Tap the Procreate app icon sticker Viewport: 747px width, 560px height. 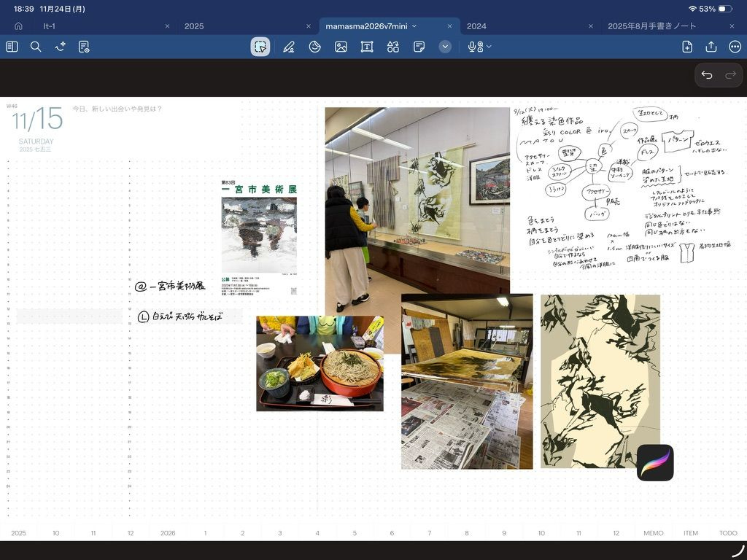point(655,462)
